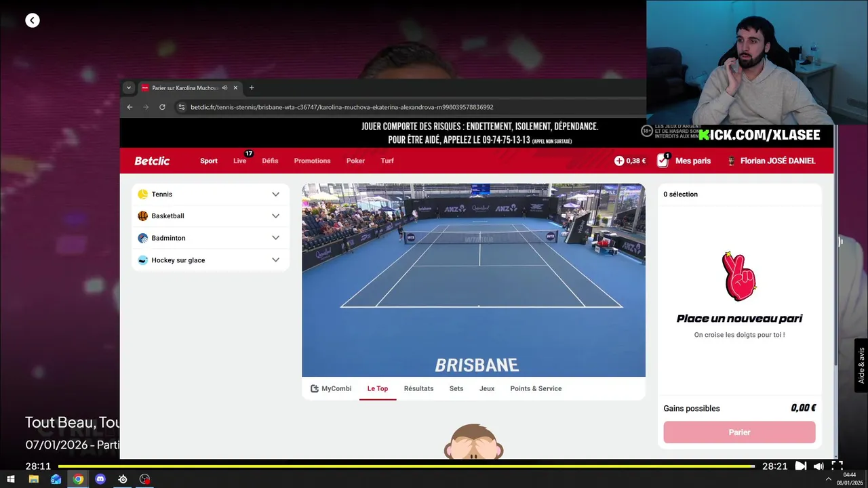This screenshot has width=868, height=488.
Task: Click the 0,38 € balance
Action: click(636, 161)
